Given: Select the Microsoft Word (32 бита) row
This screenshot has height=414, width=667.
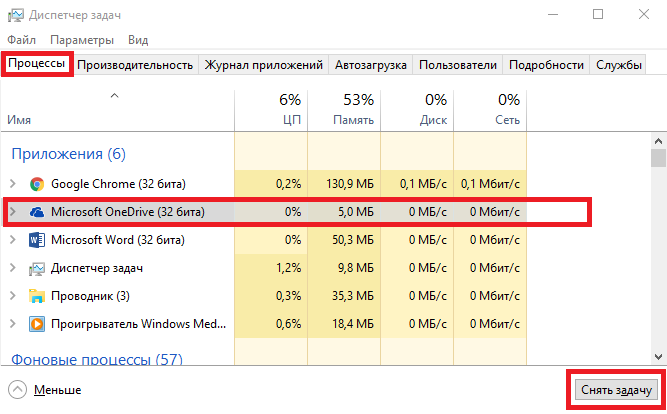Looking at the screenshot, I should point(264,240).
